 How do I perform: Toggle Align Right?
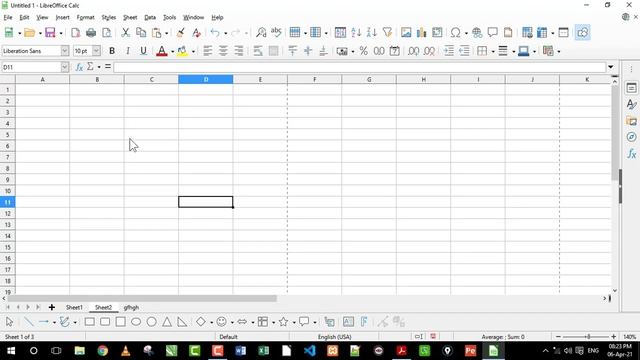239,51
